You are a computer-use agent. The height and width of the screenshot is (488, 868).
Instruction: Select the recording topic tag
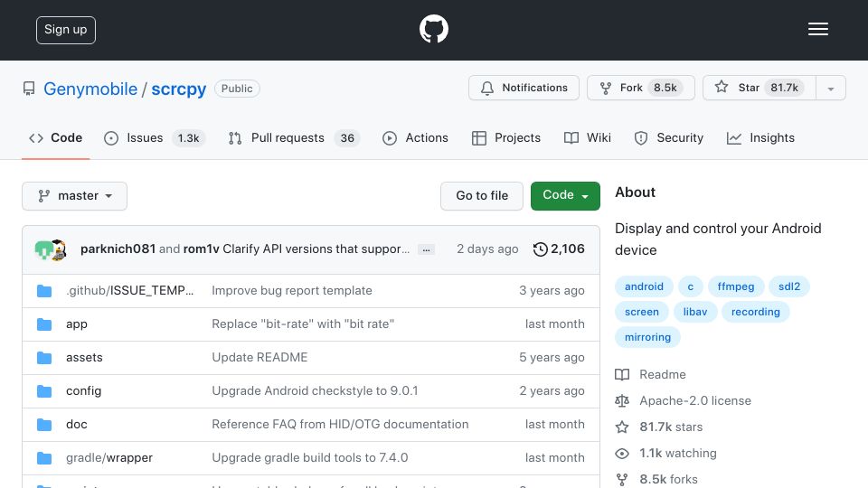point(756,312)
